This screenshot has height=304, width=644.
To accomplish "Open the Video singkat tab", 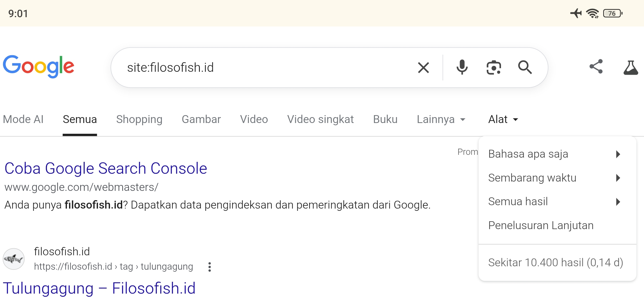I will [320, 119].
